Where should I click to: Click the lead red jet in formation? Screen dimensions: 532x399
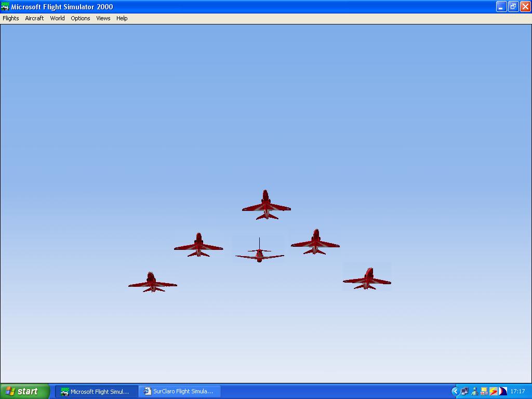pyautogui.click(x=267, y=205)
